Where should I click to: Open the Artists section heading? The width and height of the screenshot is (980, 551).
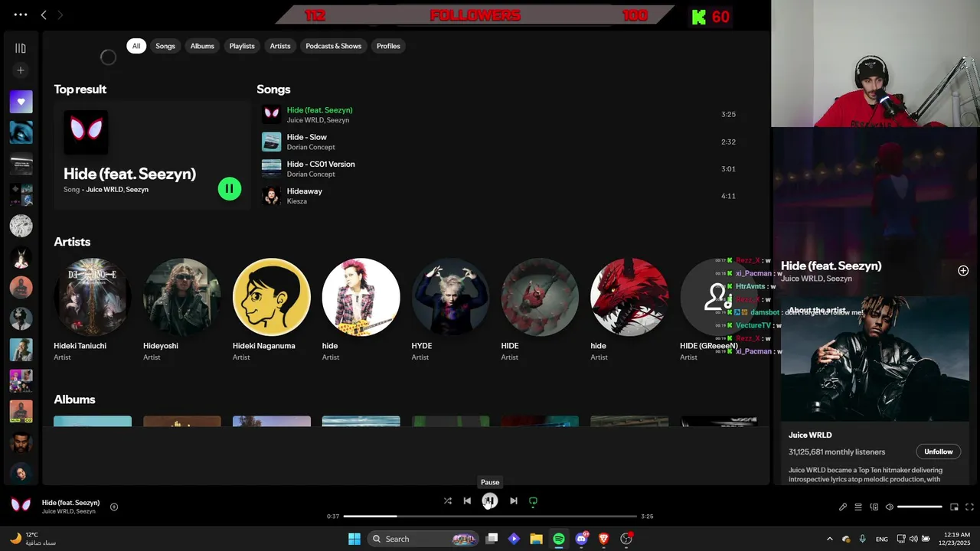[x=72, y=242]
